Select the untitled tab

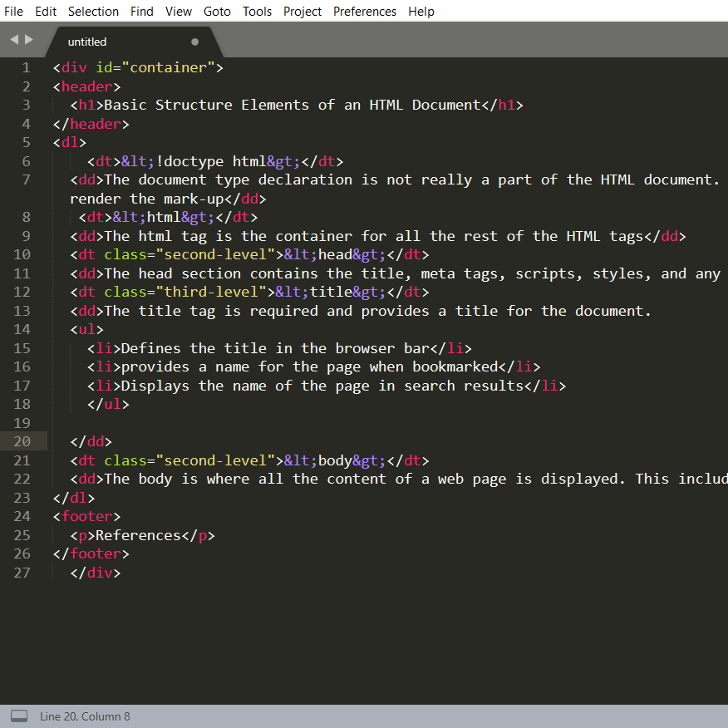click(x=87, y=42)
